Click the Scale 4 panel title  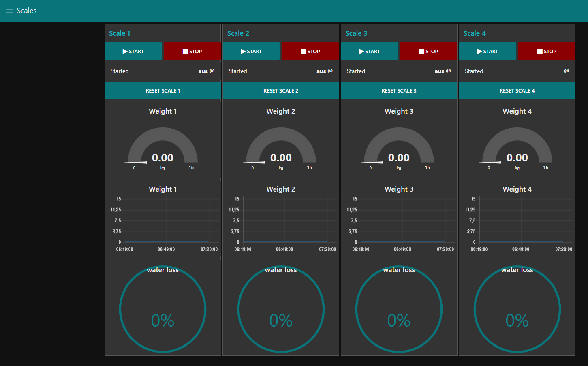[475, 33]
